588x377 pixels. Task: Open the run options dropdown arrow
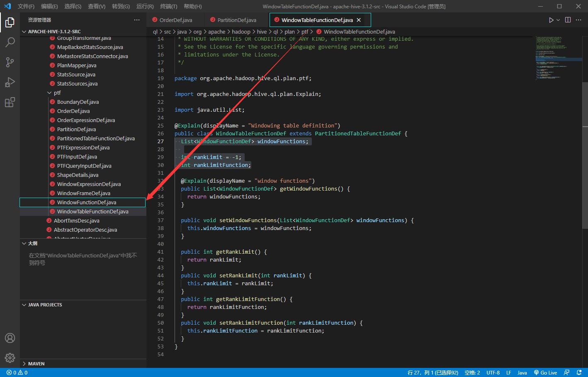(x=558, y=20)
